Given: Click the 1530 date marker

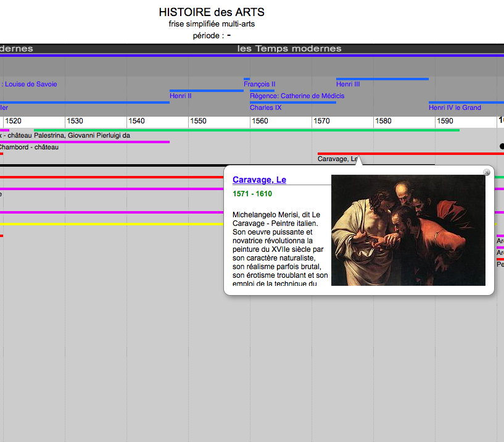Looking at the screenshot, I should click(x=75, y=121).
